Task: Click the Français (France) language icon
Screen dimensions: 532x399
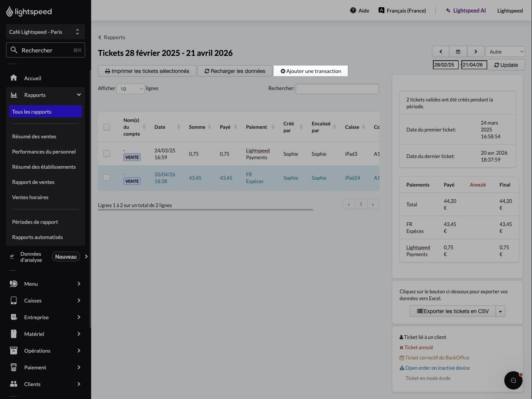Action: 382,10
